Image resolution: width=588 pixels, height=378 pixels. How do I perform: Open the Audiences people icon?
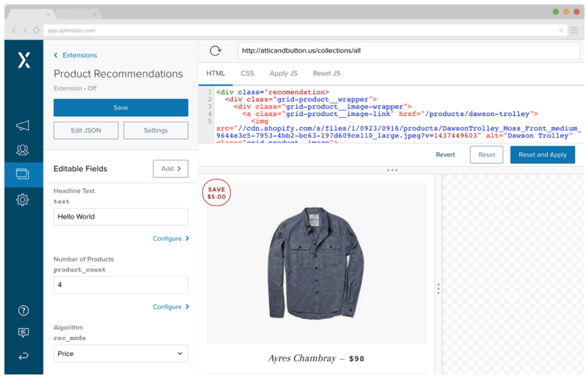22,150
